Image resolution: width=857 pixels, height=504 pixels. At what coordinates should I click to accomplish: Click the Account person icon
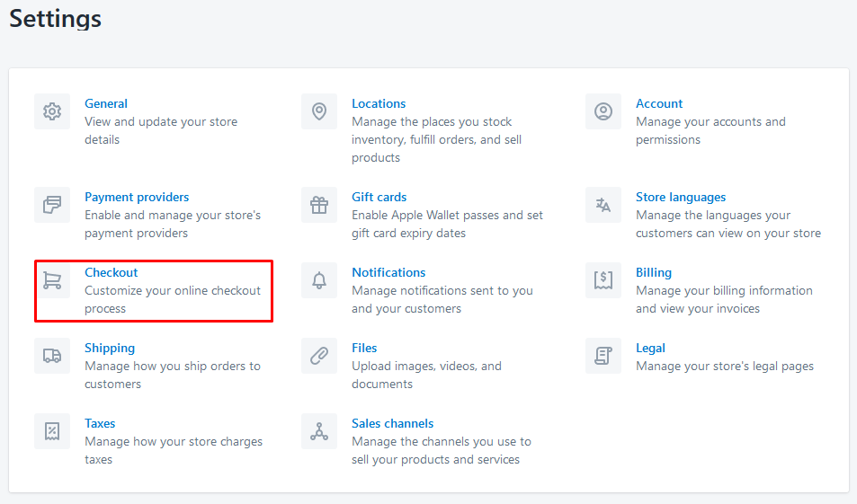(x=603, y=111)
